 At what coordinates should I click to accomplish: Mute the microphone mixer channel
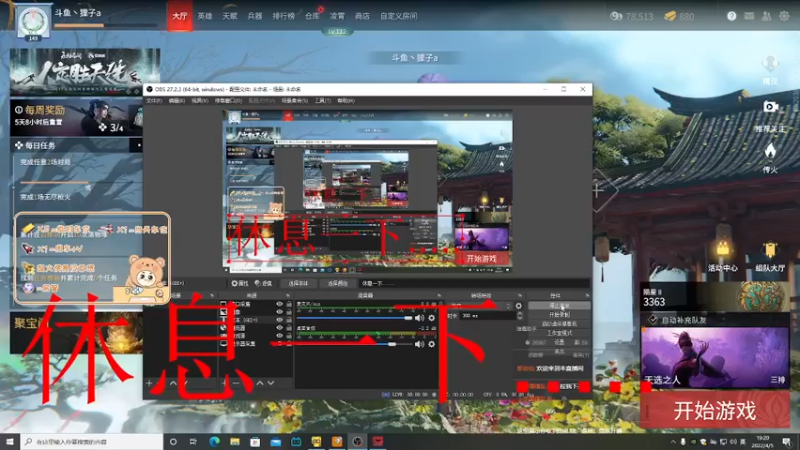(419, 318)
